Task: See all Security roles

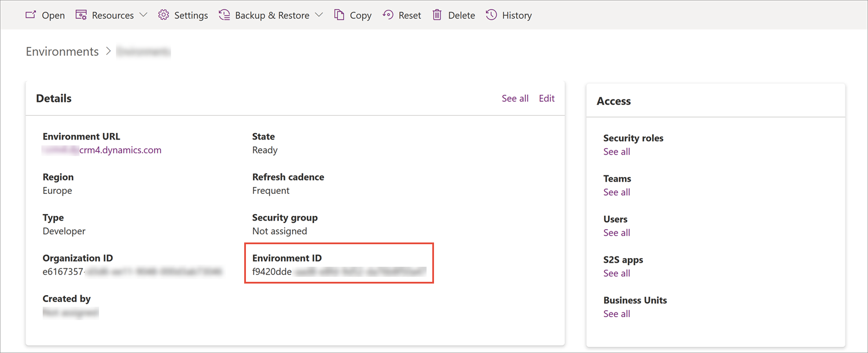Action: (x=616, y=152)
